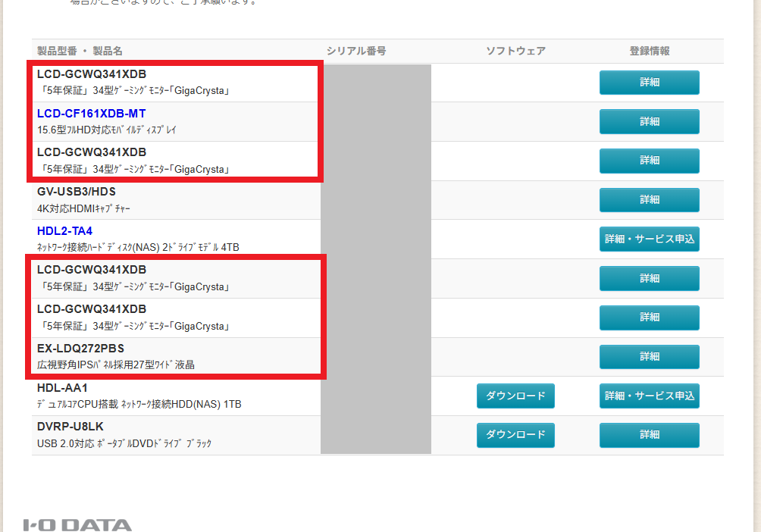Screen dimensions: 761x532
Task: Select the EX-LDQ272PBS product name
Action: 80,349
